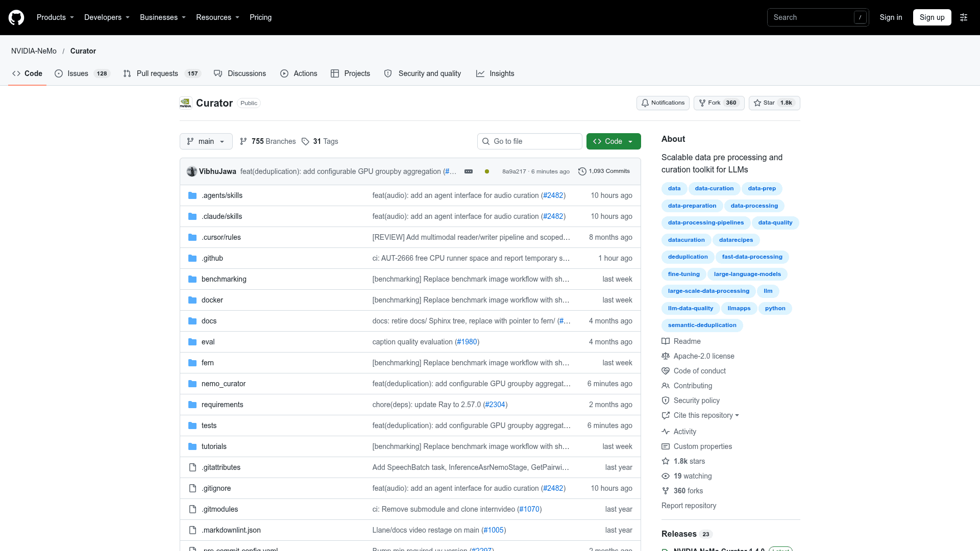This screenshot has width=980, height=551.
Task: Focus the Go to file field
Action: (x=530, y=141)
